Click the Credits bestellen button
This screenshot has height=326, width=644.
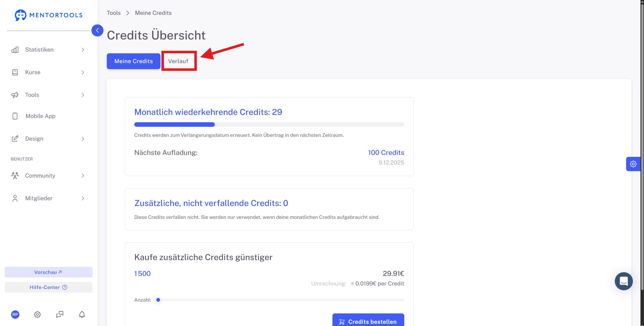click(x=368, y=320)
